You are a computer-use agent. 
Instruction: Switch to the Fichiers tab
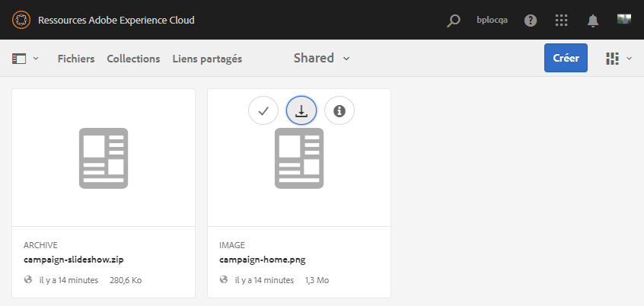[76, 59]
